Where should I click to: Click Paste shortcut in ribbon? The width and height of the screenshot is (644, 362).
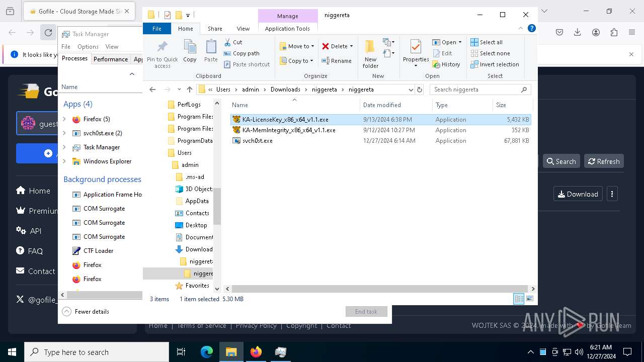click(x=247, y=64)
